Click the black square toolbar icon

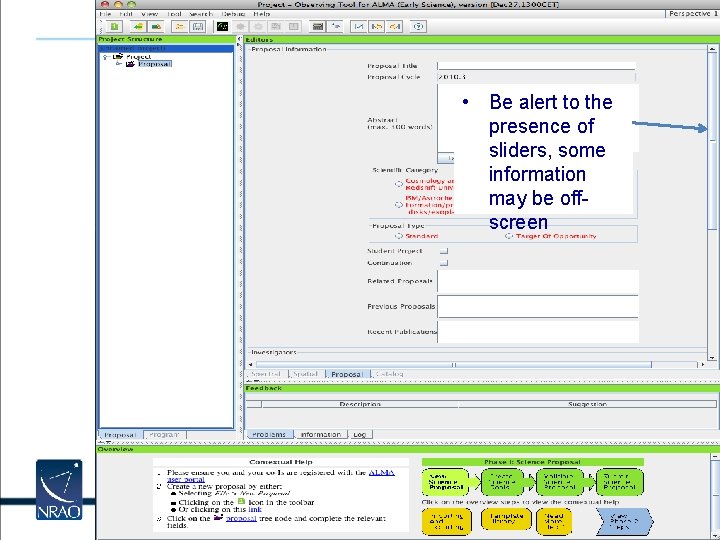coord(223,27)
